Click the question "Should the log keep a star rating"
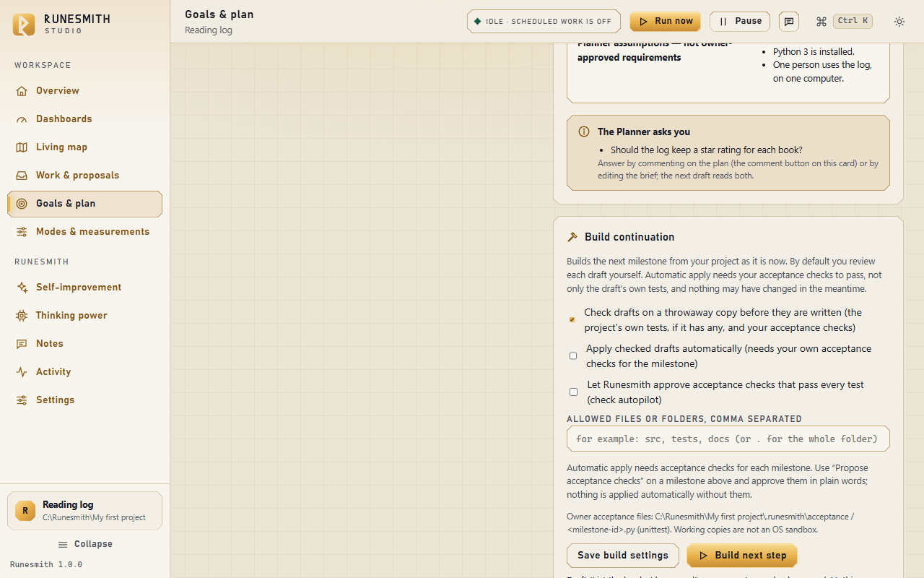Screen dimensions: 924x578 click(707, 150)
